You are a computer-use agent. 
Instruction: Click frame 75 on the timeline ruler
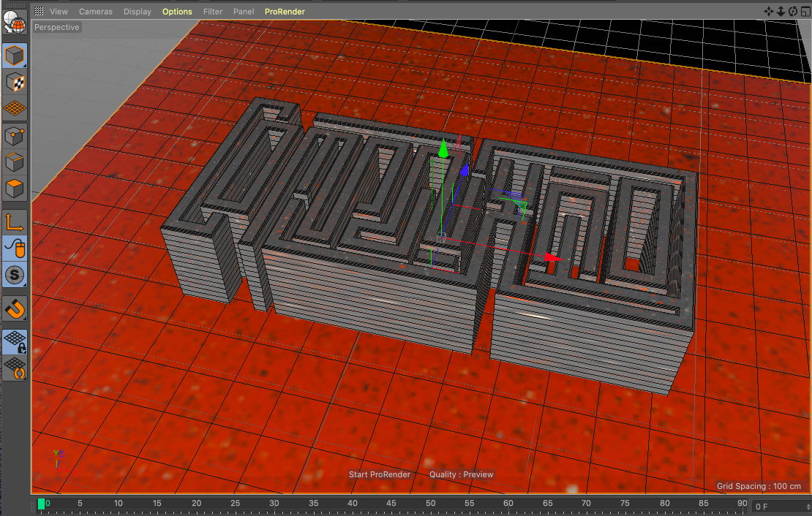tap(625, 503)
